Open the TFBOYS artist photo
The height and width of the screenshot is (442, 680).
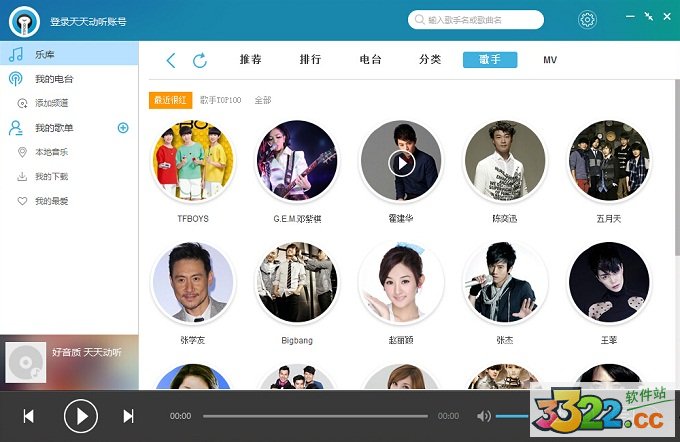coord(193,161)
